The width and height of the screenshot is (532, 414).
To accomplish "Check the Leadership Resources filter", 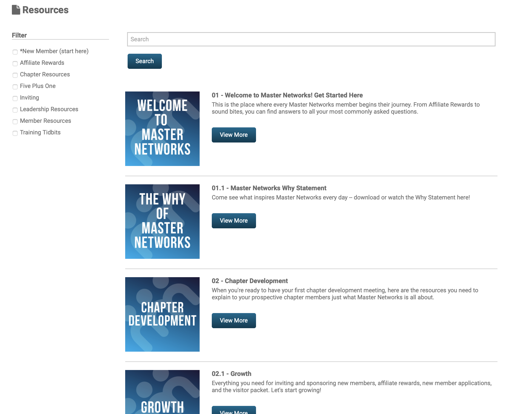I will tap(15, 110).
